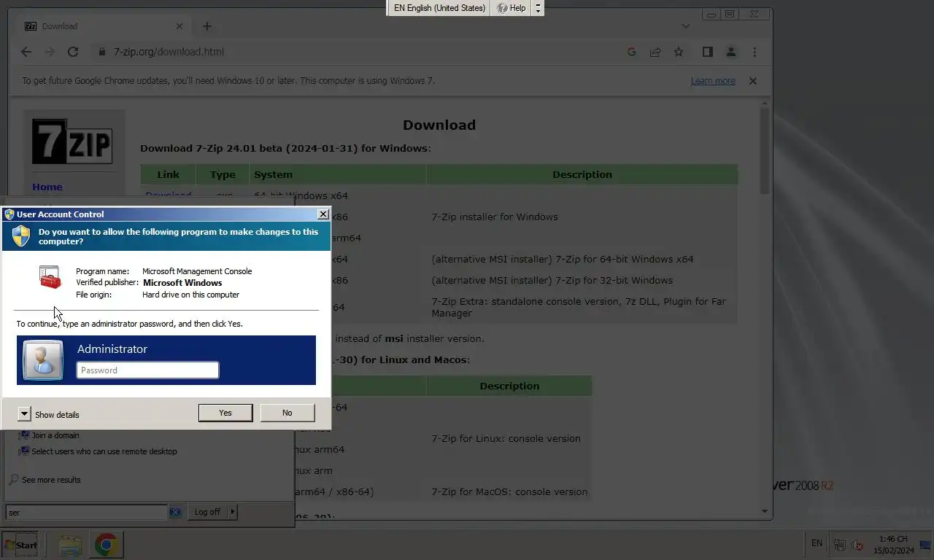Open Chrome tab search chevron
934x560 pixels.
tap(685, 26)
